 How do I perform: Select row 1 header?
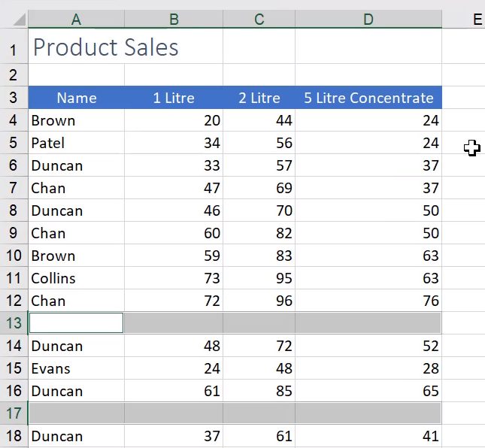14,47
